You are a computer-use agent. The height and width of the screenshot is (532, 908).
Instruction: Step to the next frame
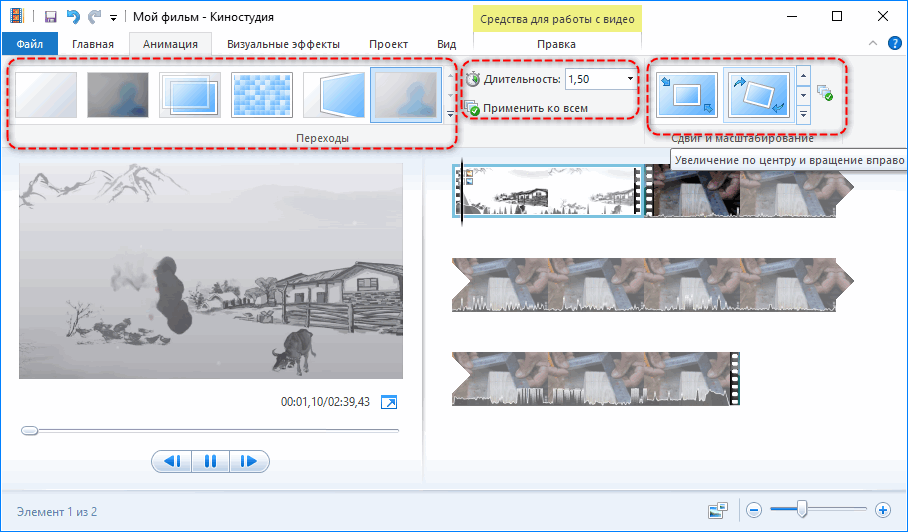(250, 461)
